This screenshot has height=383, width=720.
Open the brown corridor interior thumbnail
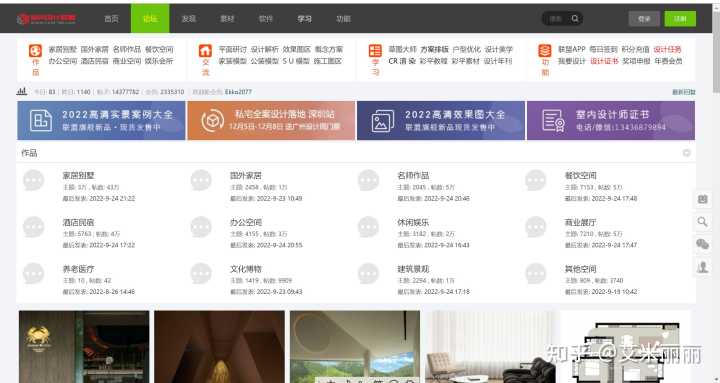coord(219,347)
